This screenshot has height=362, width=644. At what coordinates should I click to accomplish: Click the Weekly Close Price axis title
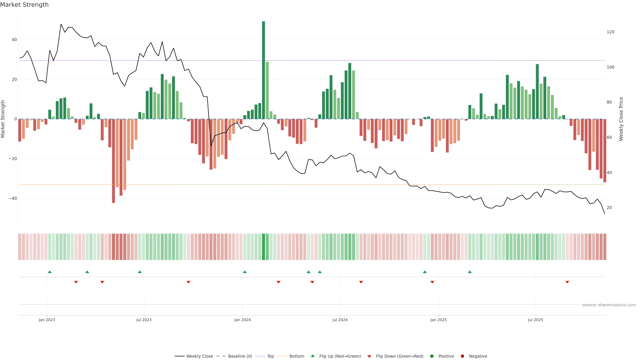coord(621,119)
